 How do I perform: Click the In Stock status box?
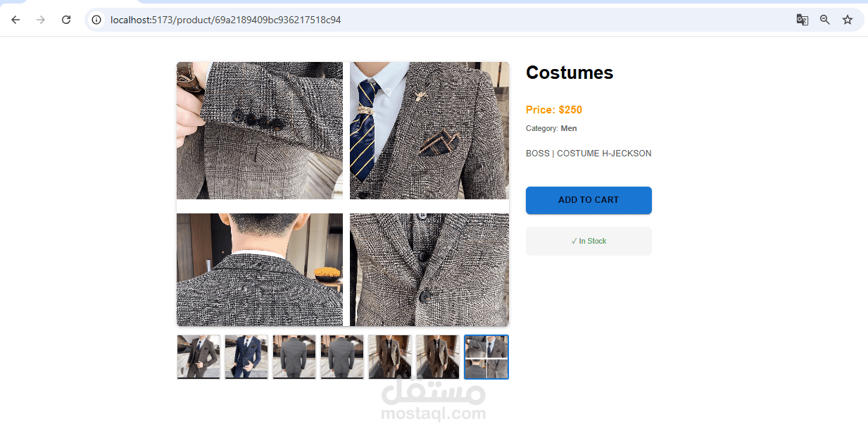coord(589,241)
